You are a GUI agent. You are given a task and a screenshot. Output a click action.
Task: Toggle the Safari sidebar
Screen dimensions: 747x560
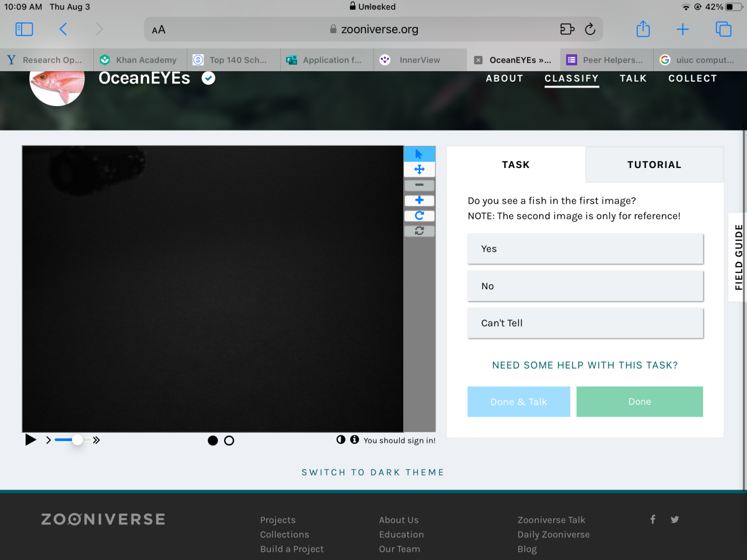tap(24, 29)
